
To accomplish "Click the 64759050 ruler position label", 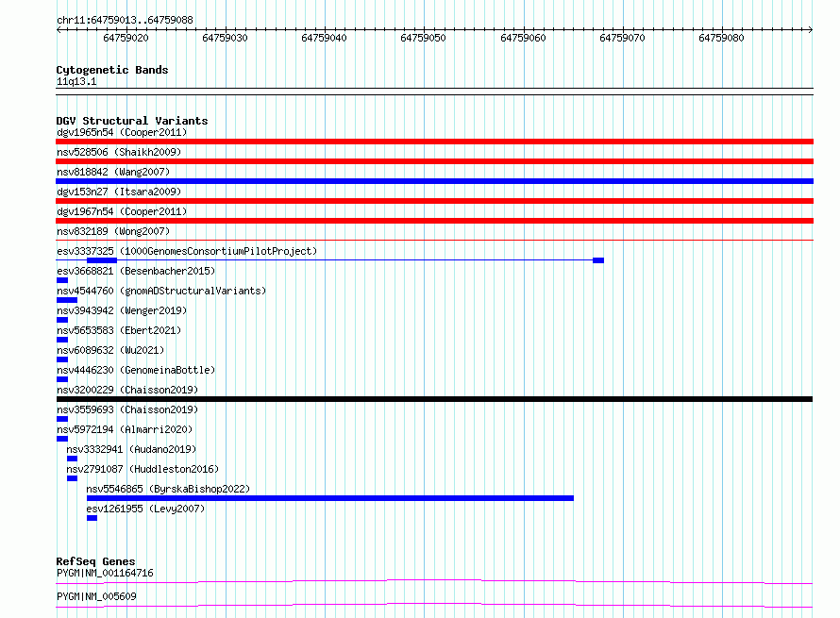I will (x=423, y=38).
